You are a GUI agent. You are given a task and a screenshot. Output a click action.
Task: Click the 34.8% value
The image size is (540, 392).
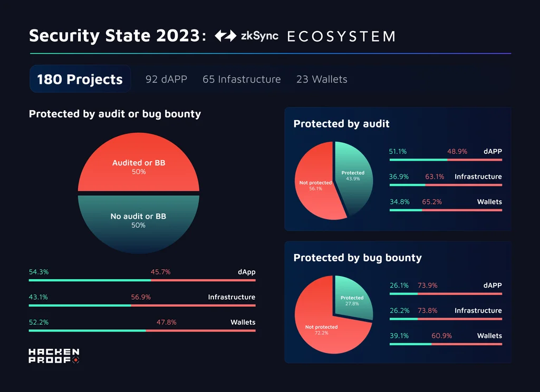click(x=400, y=202)
